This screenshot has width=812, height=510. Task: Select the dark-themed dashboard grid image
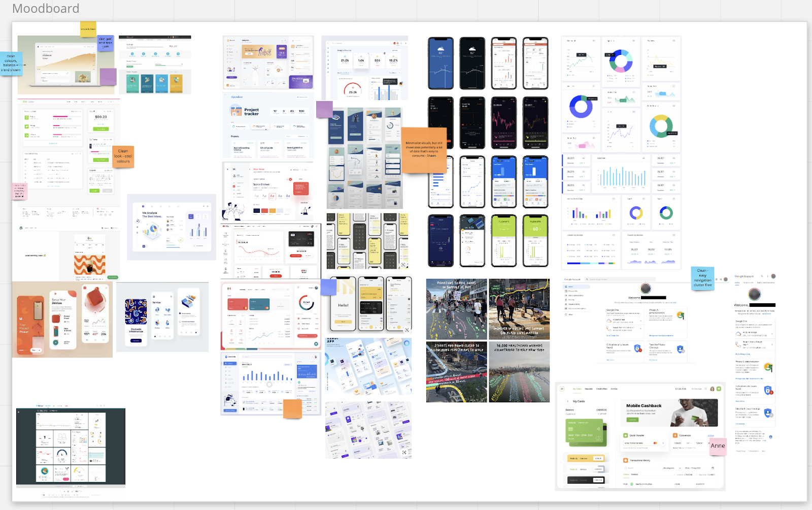point(71,447)
